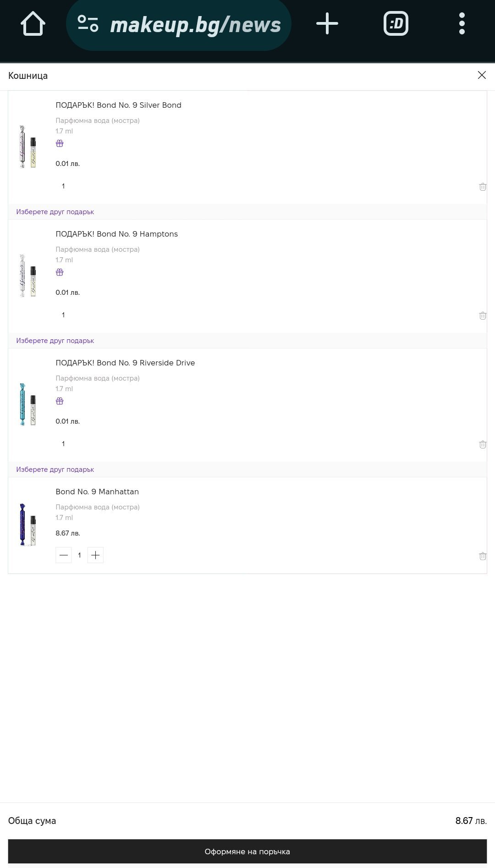Remove Riverside Drive gift from cart
The height and width of the screenshot is (868, 495).
[482, 444]
